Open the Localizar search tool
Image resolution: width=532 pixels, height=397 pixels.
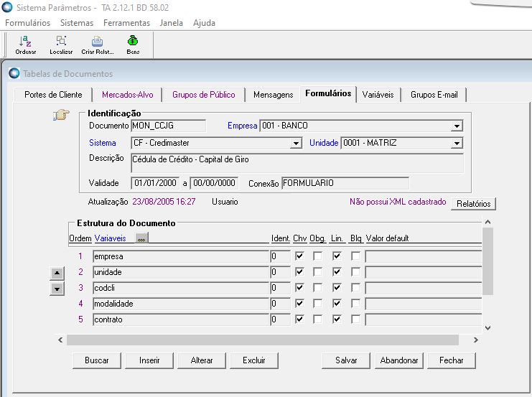coord(61,45)
